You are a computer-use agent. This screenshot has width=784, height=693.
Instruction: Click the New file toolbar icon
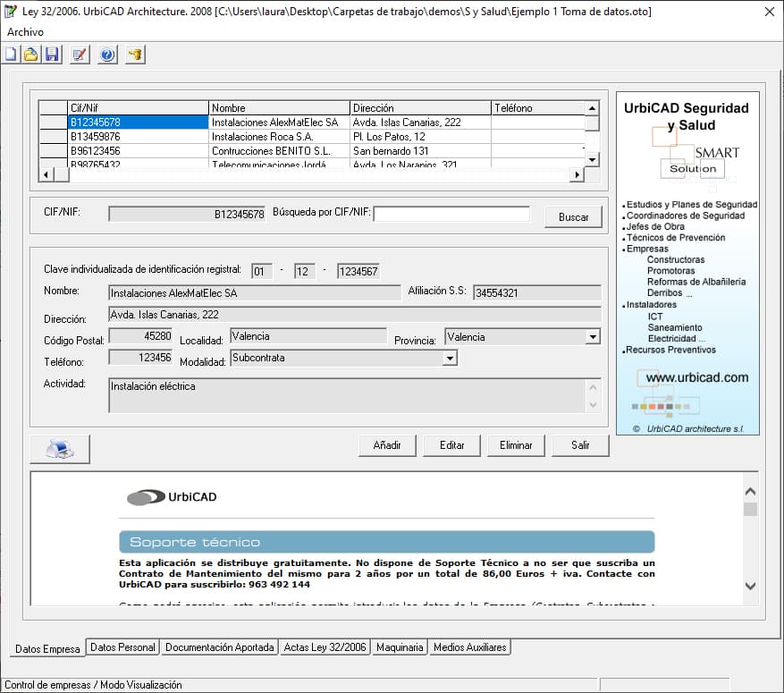click(x=12, y=55)
